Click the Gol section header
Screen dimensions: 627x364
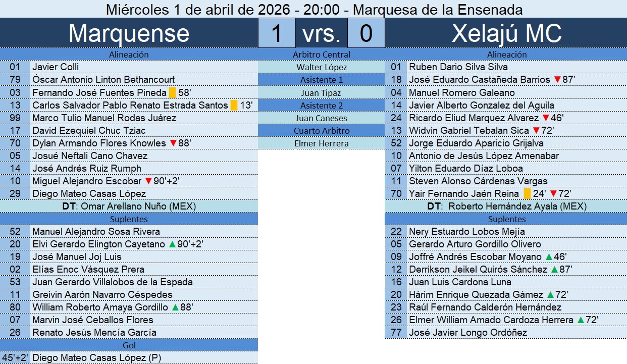pos(129,345)
